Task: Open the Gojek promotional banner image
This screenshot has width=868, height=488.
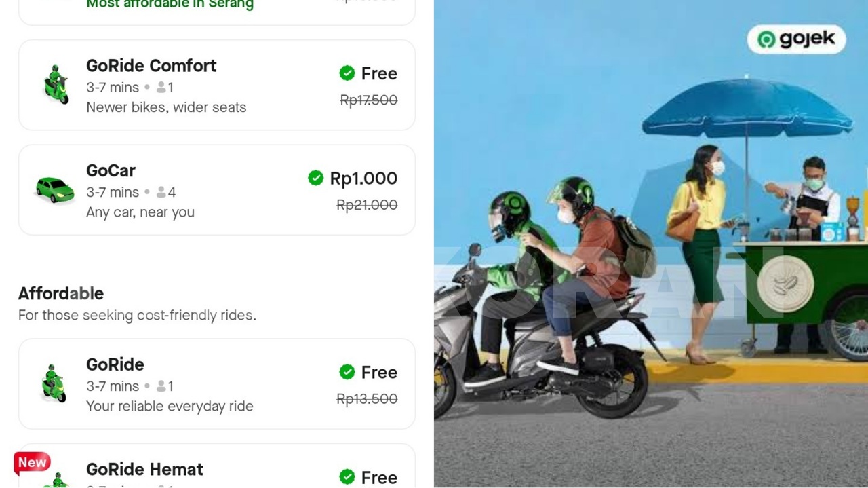Action: pos(651,244)
